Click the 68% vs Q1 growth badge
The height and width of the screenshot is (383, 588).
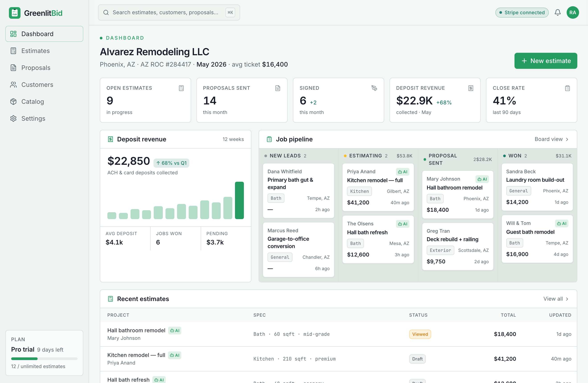pos(171,163)
